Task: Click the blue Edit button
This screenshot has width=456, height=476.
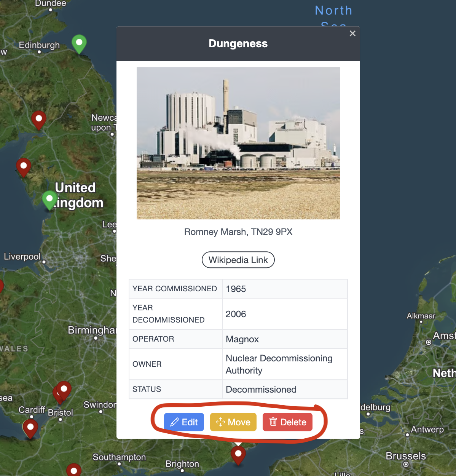Action: pos(184,422)
